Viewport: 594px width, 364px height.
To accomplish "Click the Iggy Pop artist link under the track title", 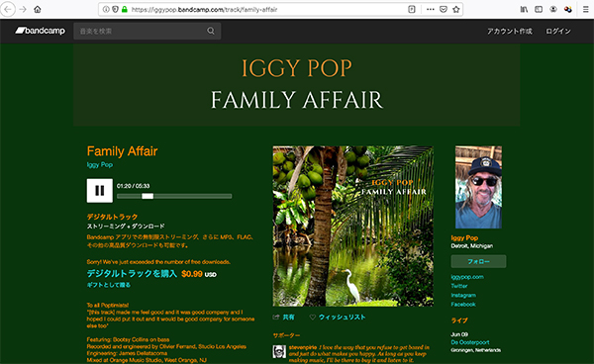I will click(x=100, y=164).
